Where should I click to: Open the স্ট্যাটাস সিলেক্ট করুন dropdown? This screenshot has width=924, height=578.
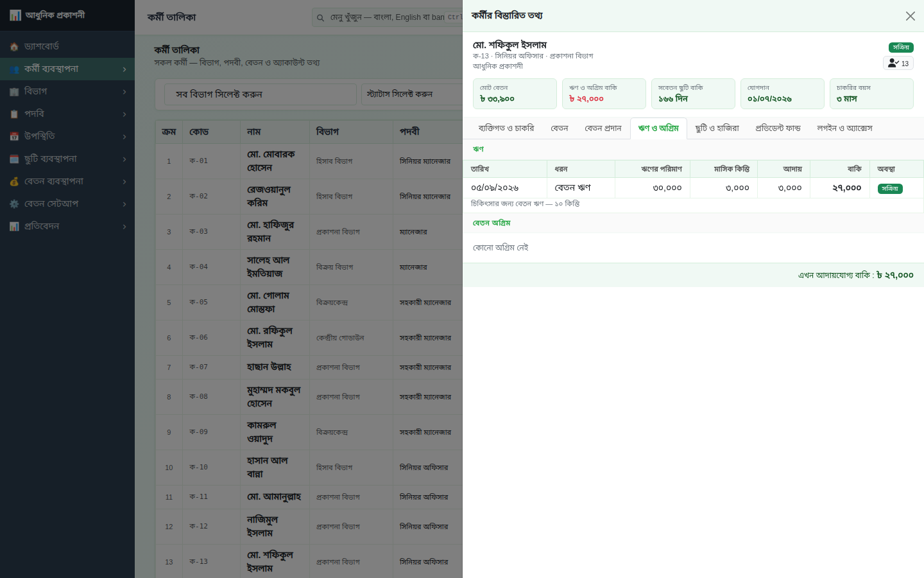point(412,94)
